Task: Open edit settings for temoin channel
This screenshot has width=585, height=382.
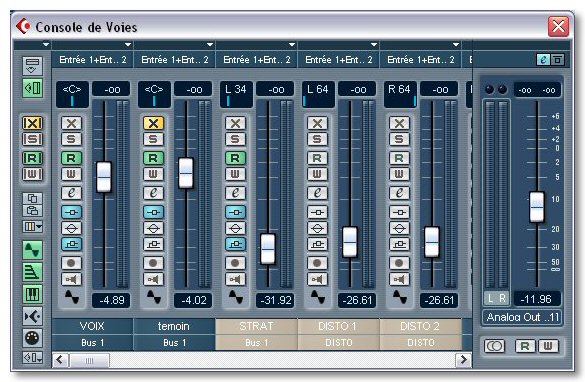Action: pos(153,193)
